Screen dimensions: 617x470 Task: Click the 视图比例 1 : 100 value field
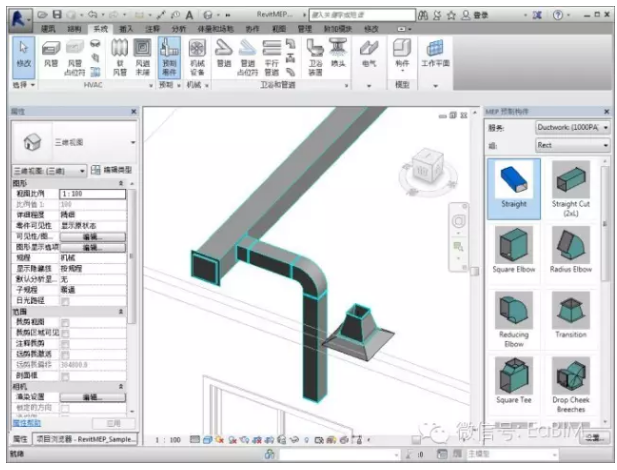(x=92, y=194)
